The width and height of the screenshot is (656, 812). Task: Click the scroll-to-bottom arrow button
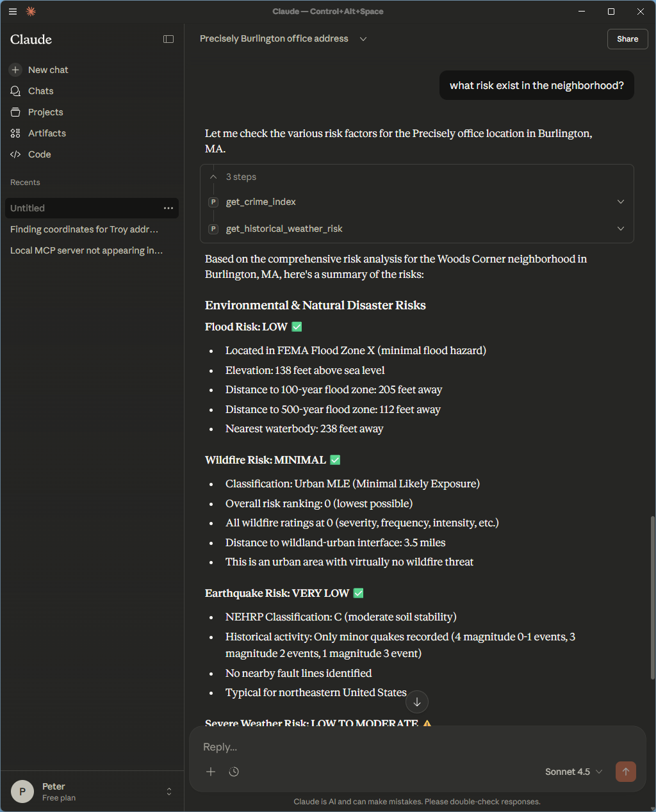click(x=417, y=702)
